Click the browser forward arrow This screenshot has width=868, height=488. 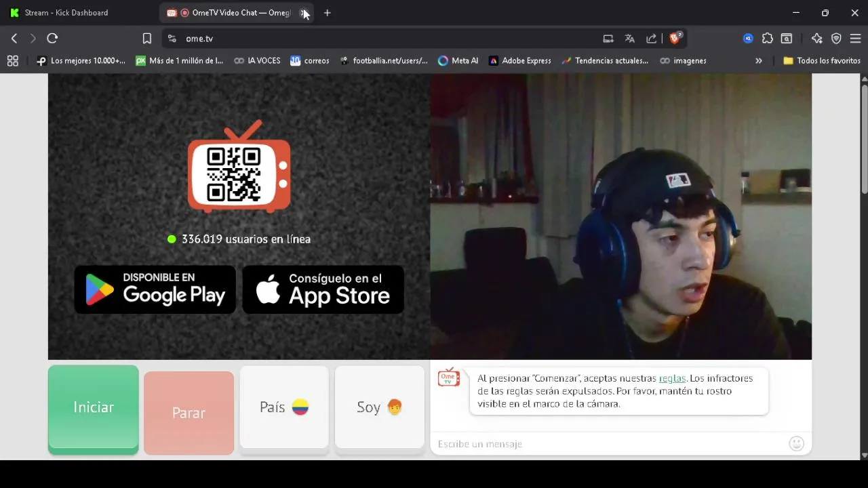(33, 39)
